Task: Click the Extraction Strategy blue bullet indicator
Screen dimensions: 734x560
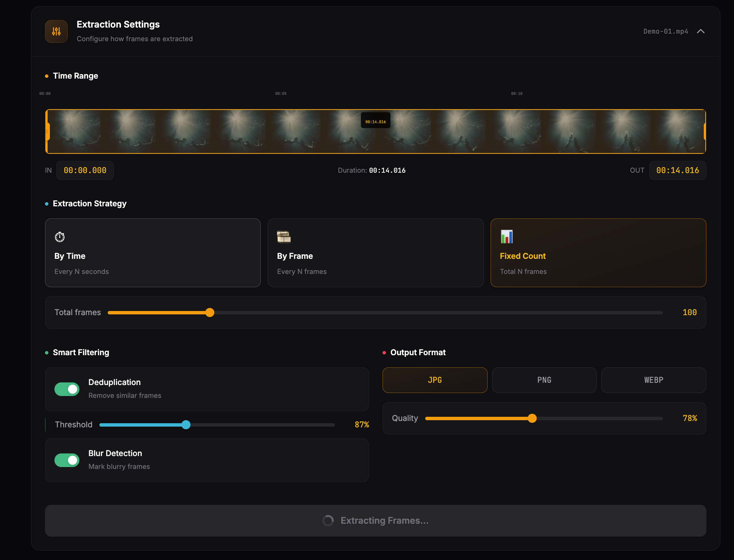Action: coord(46,203)
